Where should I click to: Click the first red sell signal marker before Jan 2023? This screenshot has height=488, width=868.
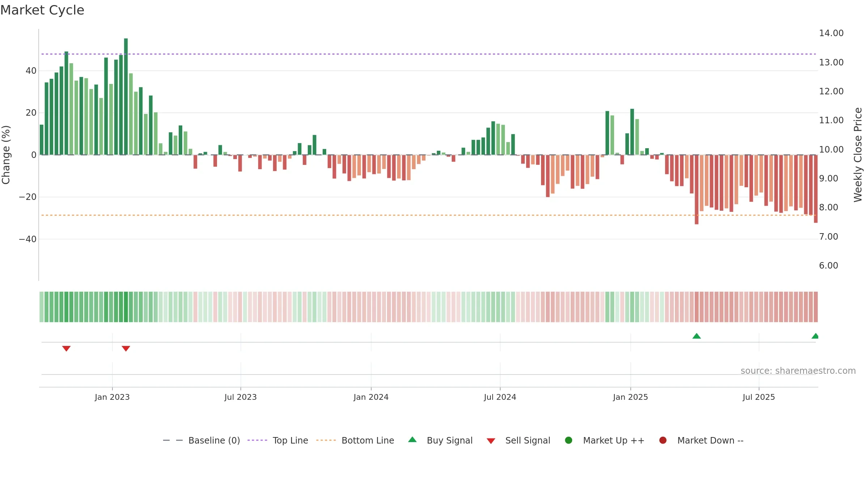coord(66,348)
